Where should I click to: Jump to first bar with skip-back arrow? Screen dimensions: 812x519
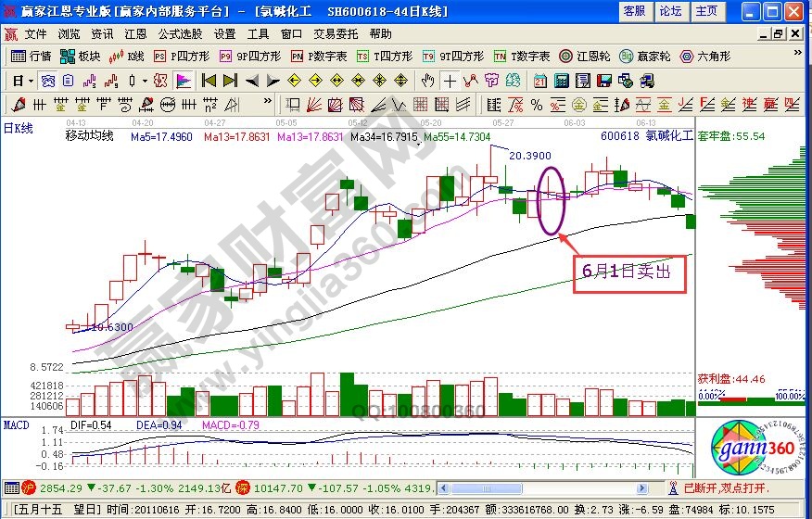point(209,80)
